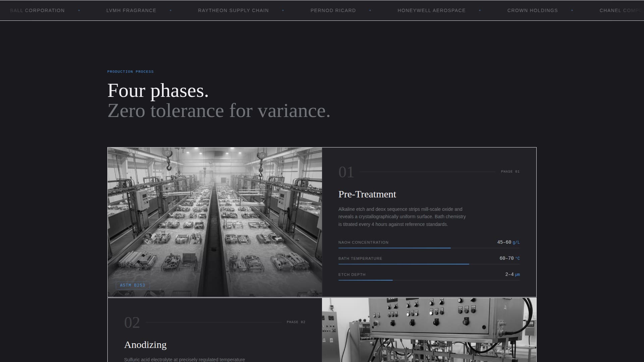The width and height of the screenshot is (644, 362).
Task: Click the "PRODUCTION PROCESS" eyebrow label
Action: (x=130, y=71)
